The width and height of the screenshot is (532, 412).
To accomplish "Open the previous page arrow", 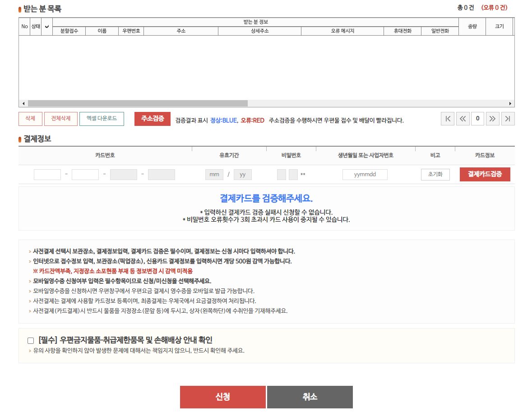I will [x=463, y=119].
